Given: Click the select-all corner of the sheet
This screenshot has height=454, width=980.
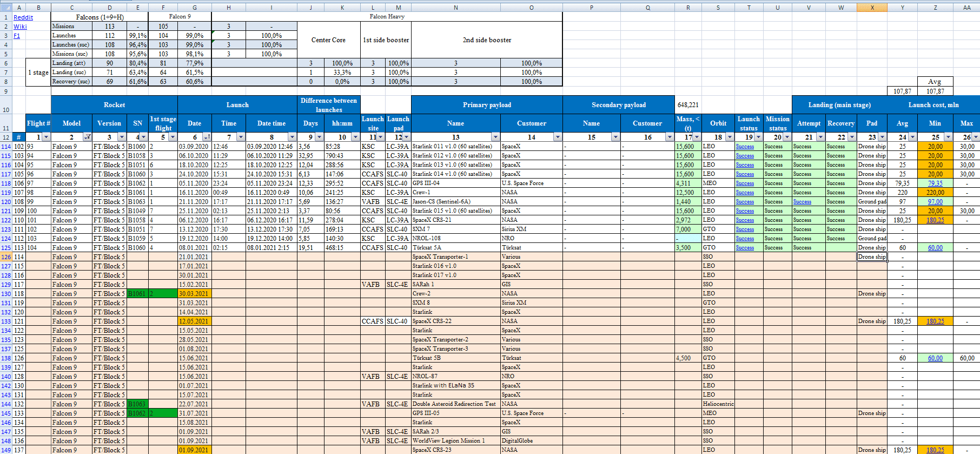Looking at the screenshot, I should [5, 7].
